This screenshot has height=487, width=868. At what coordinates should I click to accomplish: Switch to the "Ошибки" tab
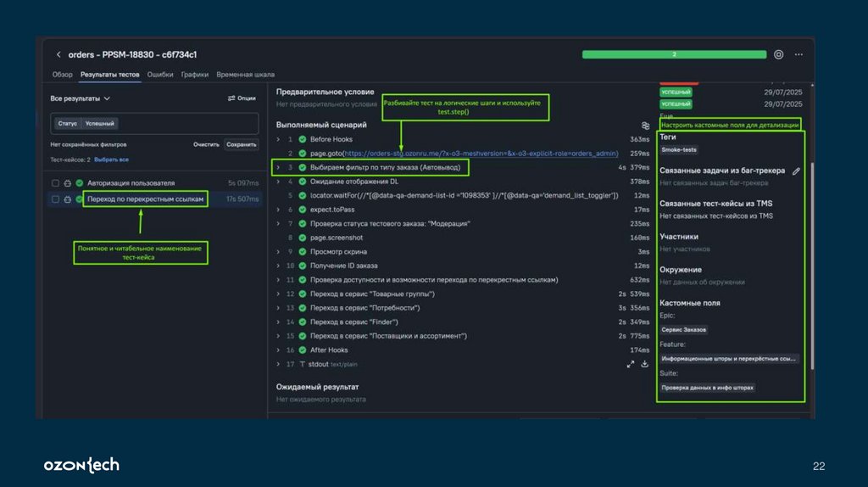tap(160, 75)
